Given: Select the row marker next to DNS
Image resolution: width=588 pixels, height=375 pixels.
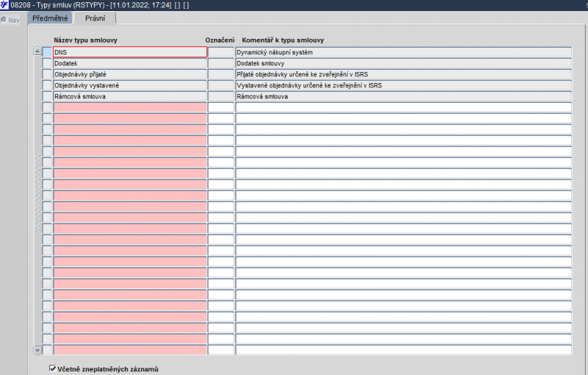Looking at the screenshot, I should pos(47,52).
